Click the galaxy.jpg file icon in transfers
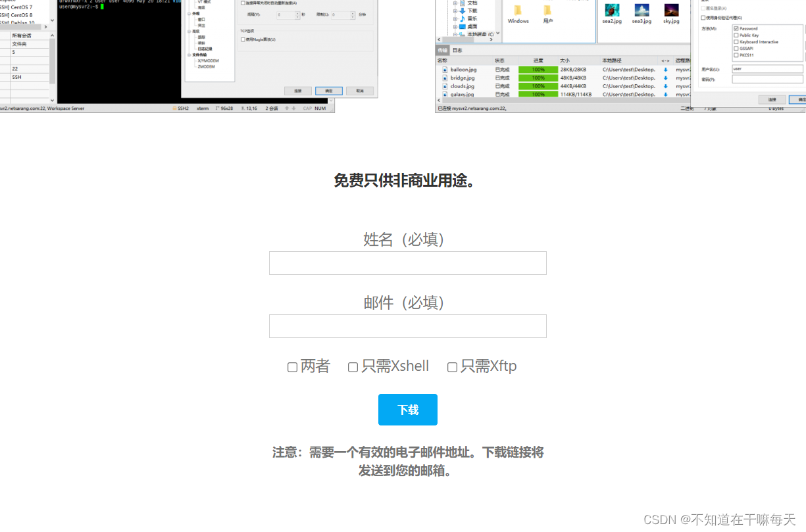 [x=445, y=94]
